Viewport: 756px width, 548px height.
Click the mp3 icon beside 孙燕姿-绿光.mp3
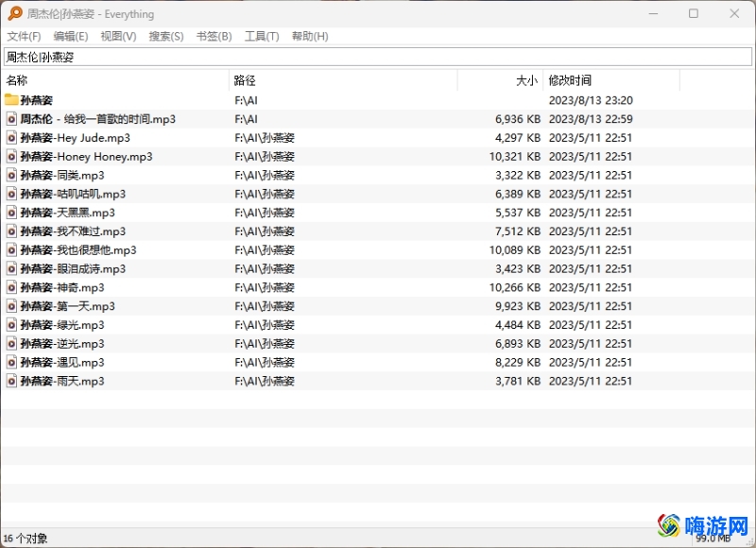tap(11, 325)
